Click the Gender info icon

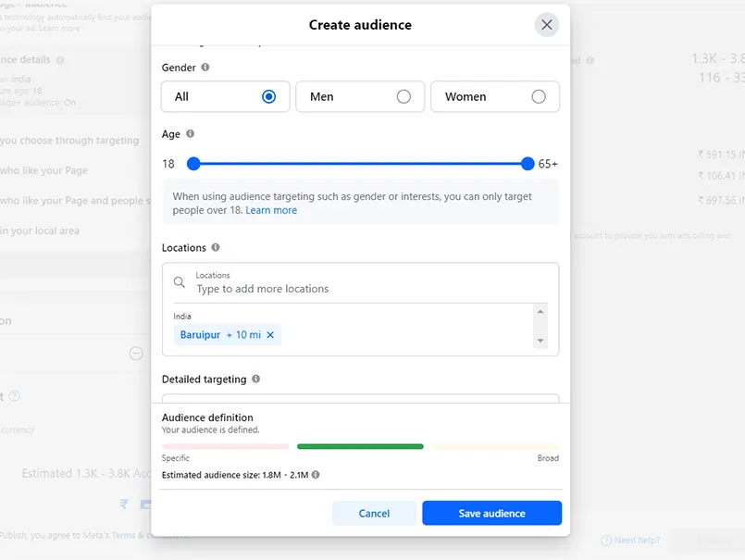tap(205, 68)
